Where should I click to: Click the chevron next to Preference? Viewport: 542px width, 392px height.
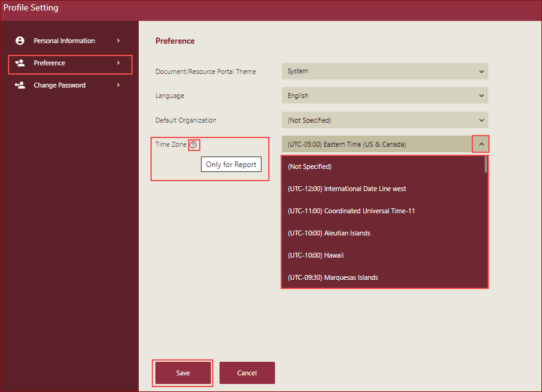118,63
